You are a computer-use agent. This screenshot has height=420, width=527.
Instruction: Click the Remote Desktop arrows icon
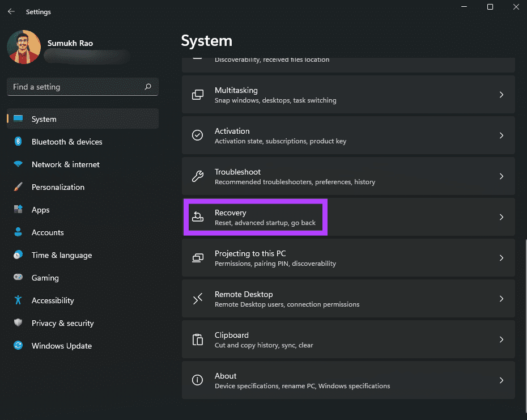(198, 299)
